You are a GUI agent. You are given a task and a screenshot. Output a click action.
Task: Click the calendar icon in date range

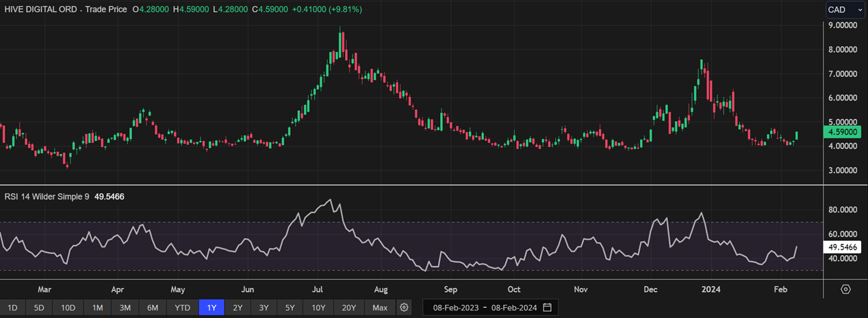(x=547, y=308)
